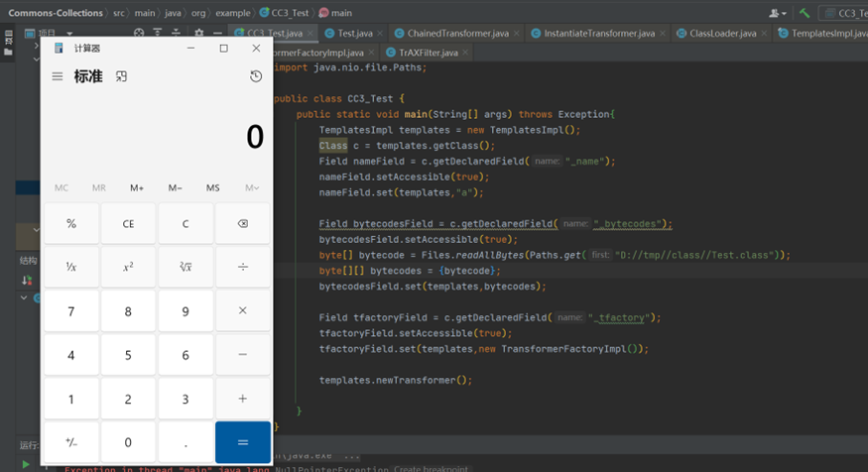
Task: Click the M+ memory add button
Action: 137,188
